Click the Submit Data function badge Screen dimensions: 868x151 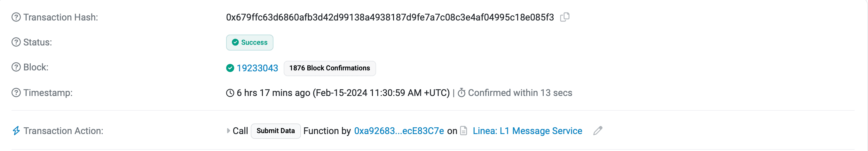point(275,131)
